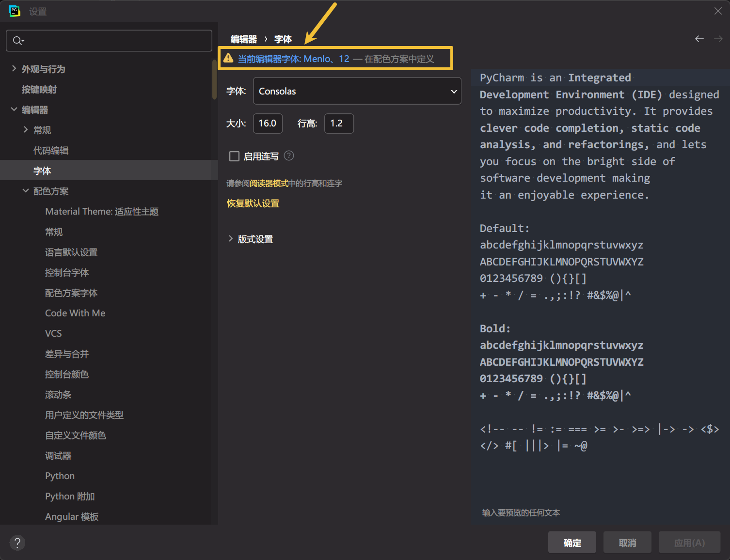The image size is (730, 560).
Task: Open the 当前编辑器字体: Menlo, 12 link
Action: tap(293, 59)
